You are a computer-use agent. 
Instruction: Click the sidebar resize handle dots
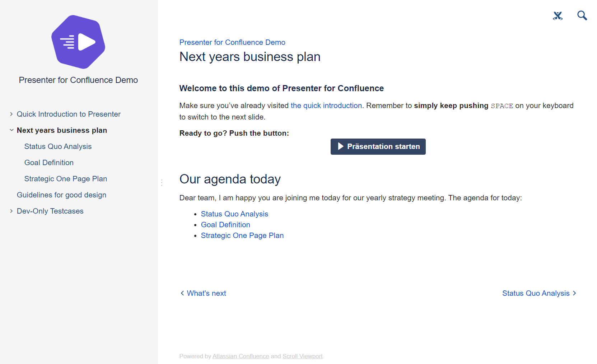coord(162,182)
